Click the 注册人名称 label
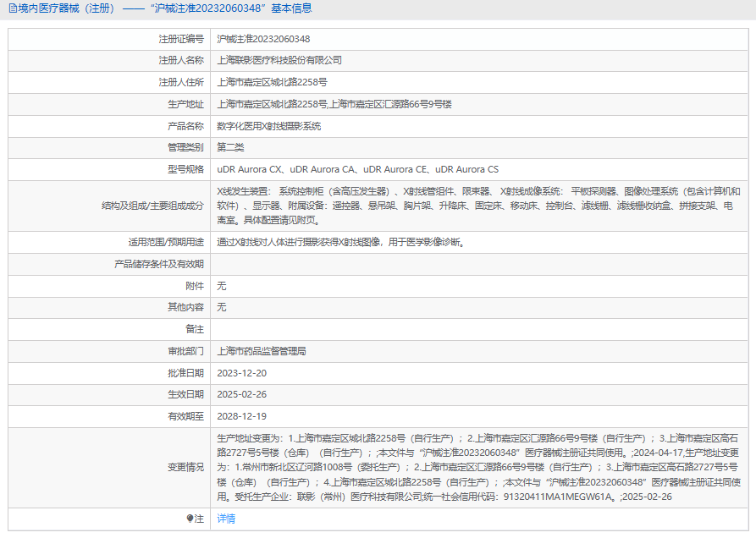 coord(181,60)
